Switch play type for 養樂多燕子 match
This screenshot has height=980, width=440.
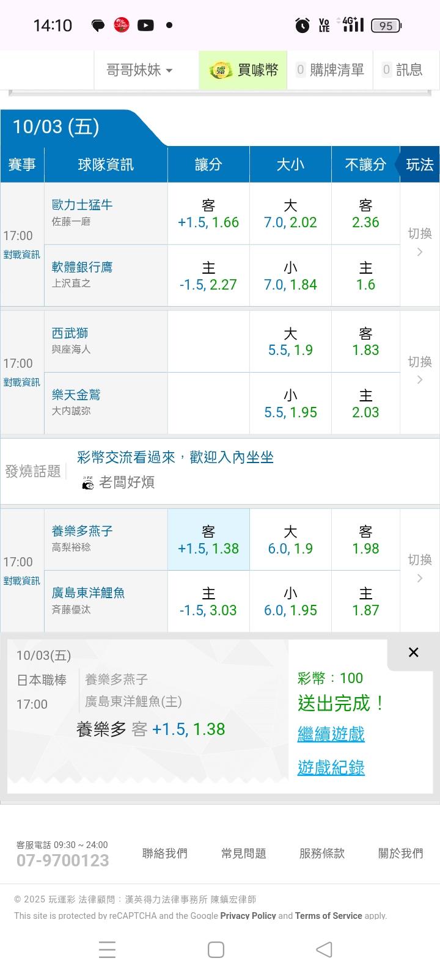tap(420, 568)
